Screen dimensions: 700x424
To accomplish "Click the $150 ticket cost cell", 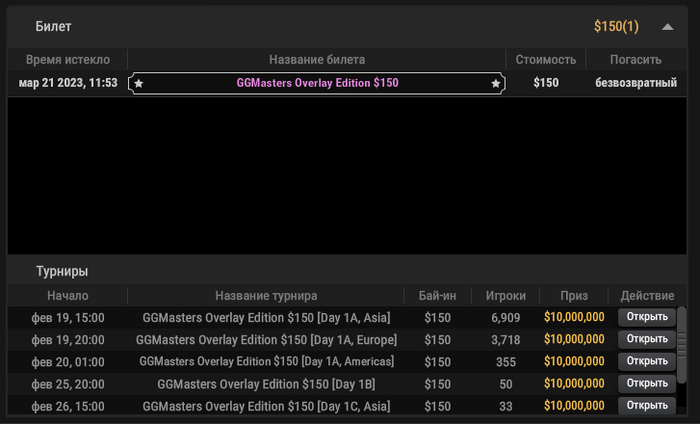I will click(546, 83).
